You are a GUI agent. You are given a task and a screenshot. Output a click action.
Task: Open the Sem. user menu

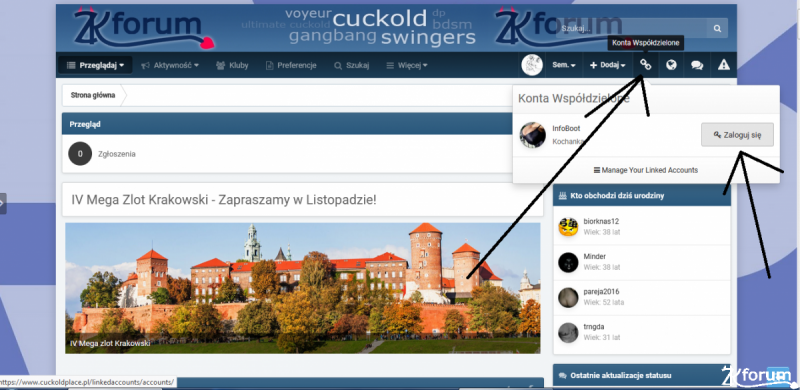[x=564, y=65]
